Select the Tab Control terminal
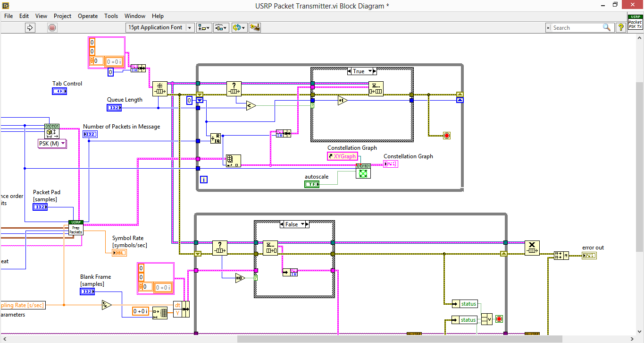This screenshot has width=644, height=343. point(59,91)
